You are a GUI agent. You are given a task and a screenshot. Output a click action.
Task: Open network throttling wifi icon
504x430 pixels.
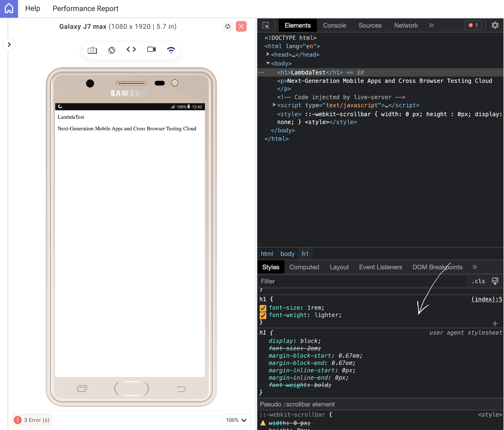171,50
